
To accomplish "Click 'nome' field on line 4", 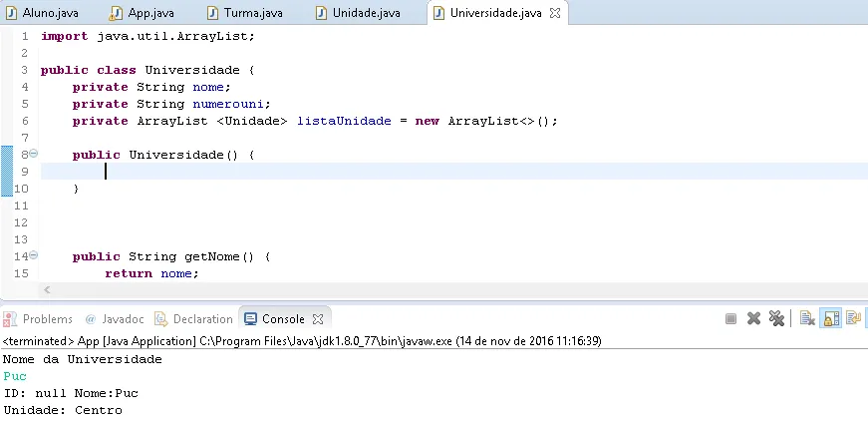I will point(208,87).
